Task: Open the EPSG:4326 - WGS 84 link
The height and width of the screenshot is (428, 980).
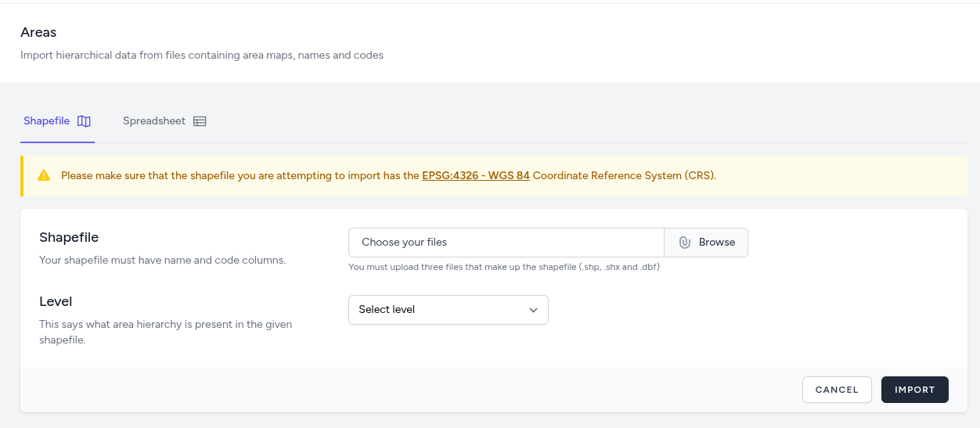Action: pyautogui.click(x=475, y=176)
